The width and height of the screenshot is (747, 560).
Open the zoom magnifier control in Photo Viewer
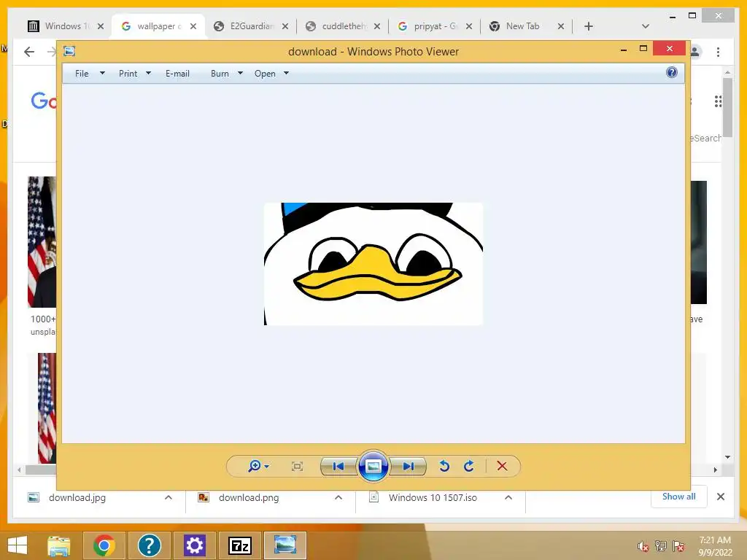(259, 466)
